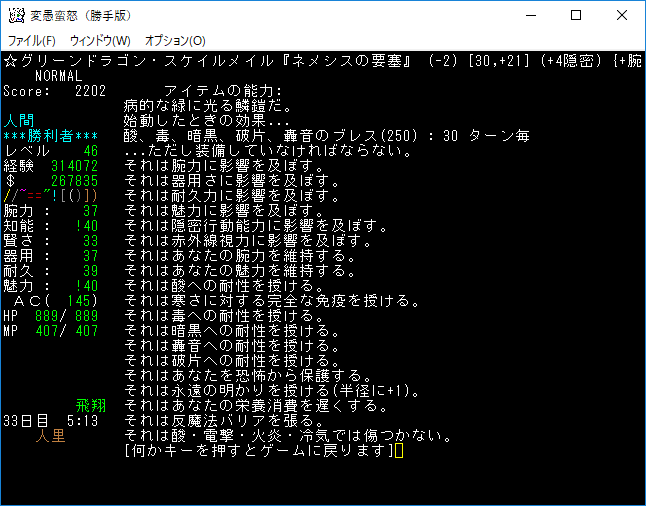This screenshot has width=646, height=506.
Task: Click the 33日目 5:13 game clock
Action: tap(48, 421)
